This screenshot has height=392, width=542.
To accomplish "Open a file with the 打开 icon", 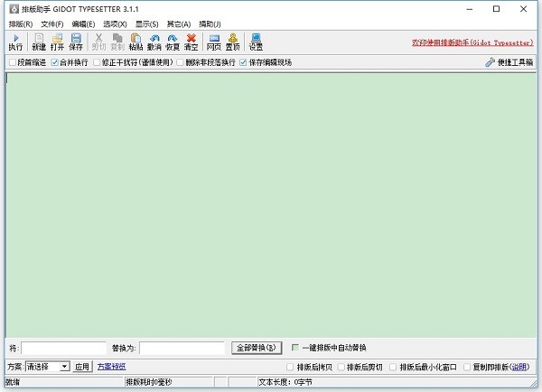I will tap(57, 42).
